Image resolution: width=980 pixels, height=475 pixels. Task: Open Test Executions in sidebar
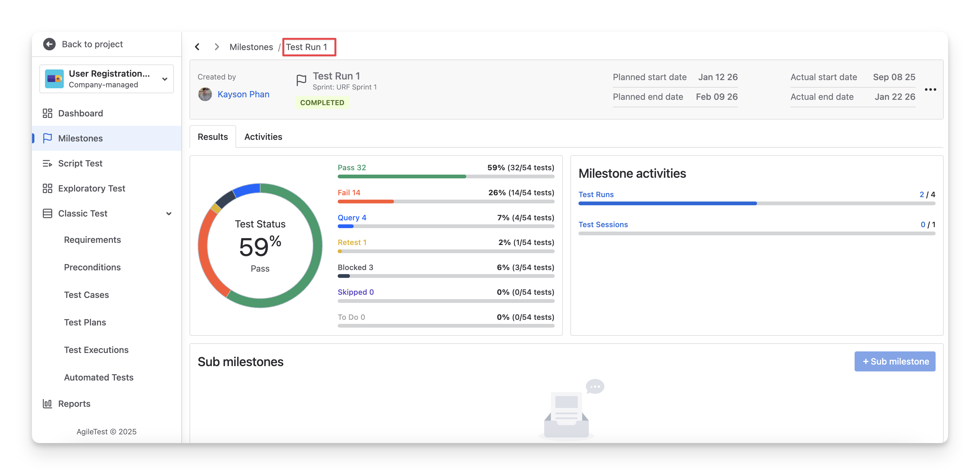(96, 350)
